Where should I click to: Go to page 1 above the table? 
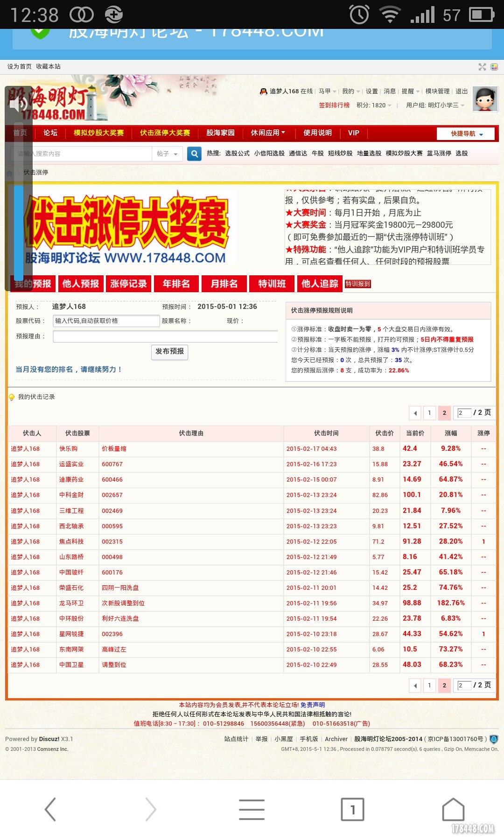point(429,413)
